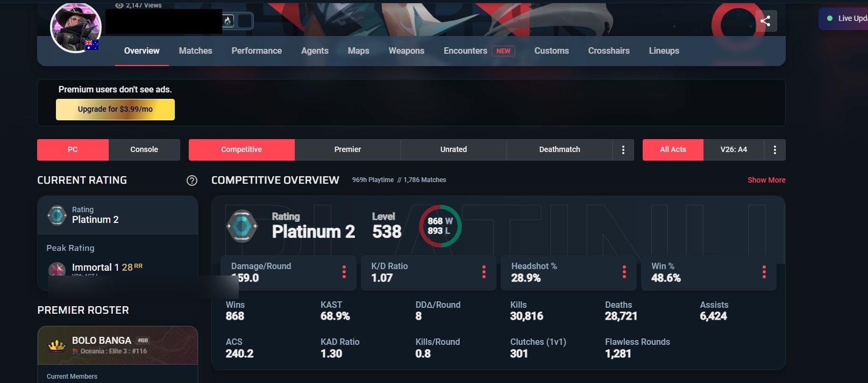The width and height of the screenshot is (868, 383).
Task: Open Headshot % options three-dot menu
Action: pos(624,272)
